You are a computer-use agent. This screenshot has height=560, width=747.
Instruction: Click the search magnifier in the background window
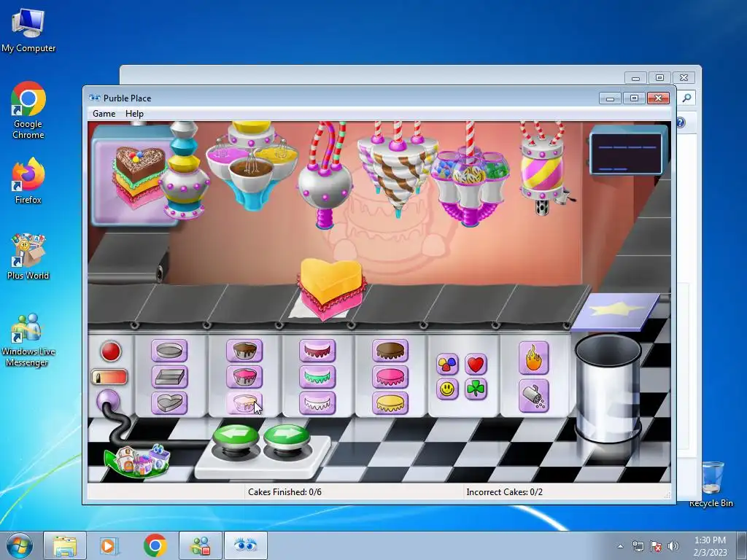pos(686,98)
